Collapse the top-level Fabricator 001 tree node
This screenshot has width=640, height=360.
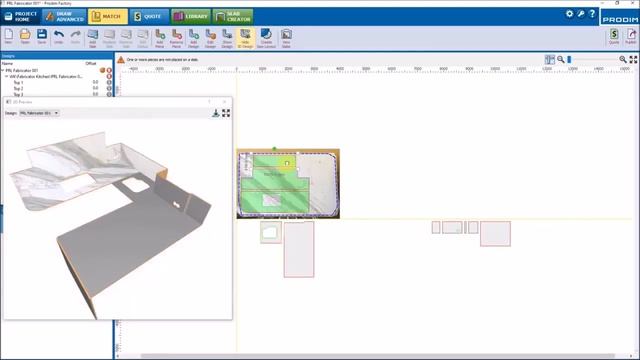(x=3, y=70)
